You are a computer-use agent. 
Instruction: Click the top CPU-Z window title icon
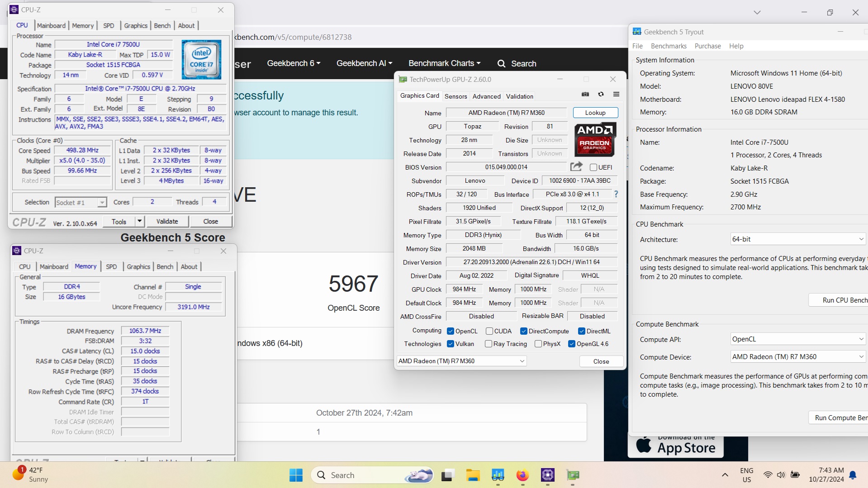(x=14, y=9)
